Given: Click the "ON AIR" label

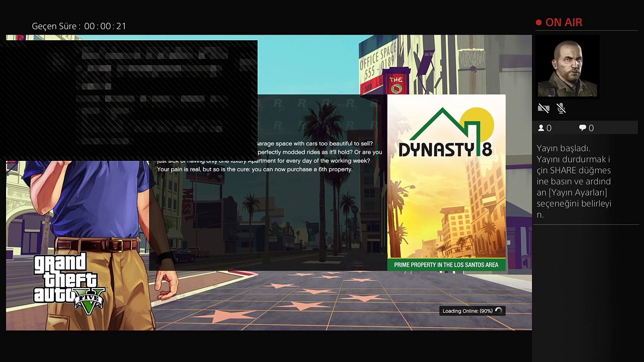Looking at the screenshot, I should click(x=564, y=23).
